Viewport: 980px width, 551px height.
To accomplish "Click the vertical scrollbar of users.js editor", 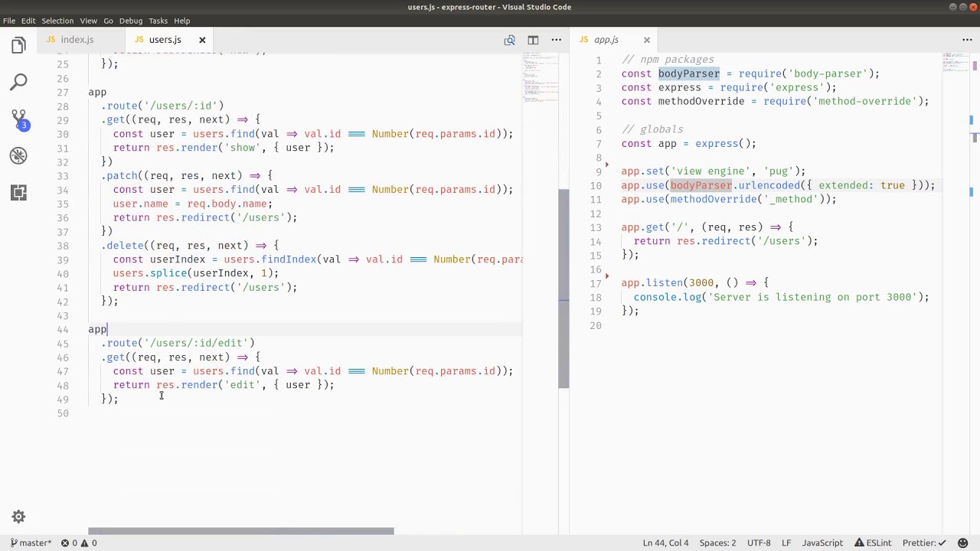I will 563,289.
